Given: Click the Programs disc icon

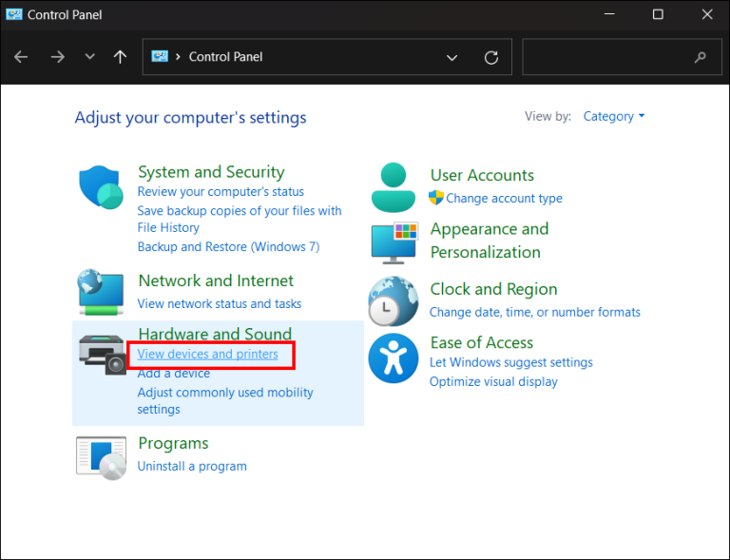Looking at the screenshot, I should coord(101,456).
